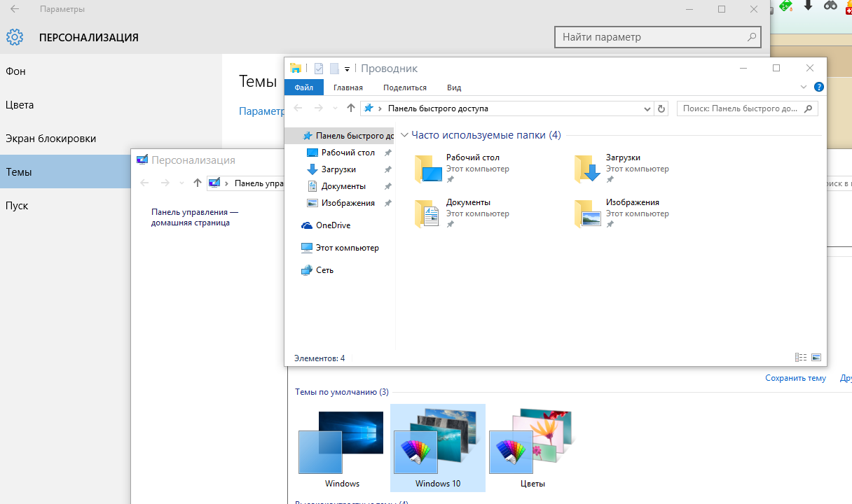Click the green tag desktop icon
Image resolution: width=852 pixels, height=504 pixels.
click(786, 6)
